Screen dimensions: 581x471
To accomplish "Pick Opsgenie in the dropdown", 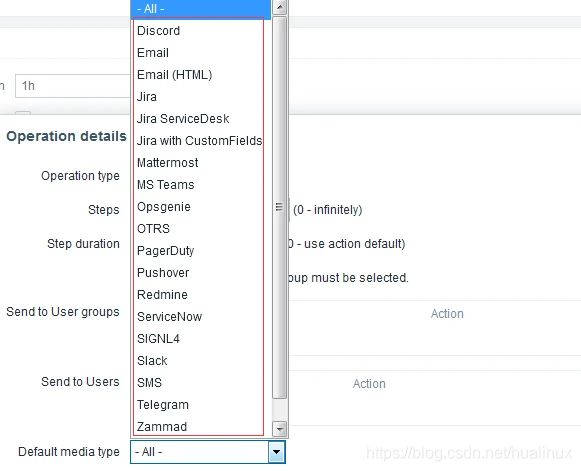I will 164,207.
